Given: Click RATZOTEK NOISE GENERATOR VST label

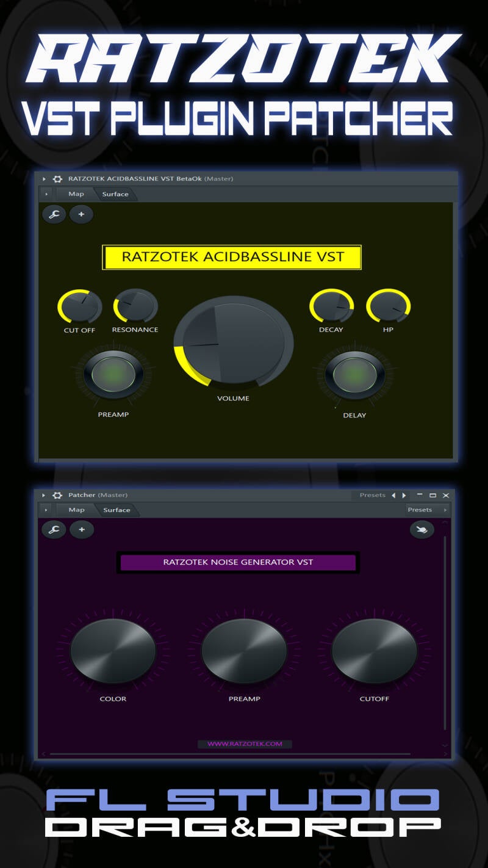Looking at the screenshot, I should 238,562.
